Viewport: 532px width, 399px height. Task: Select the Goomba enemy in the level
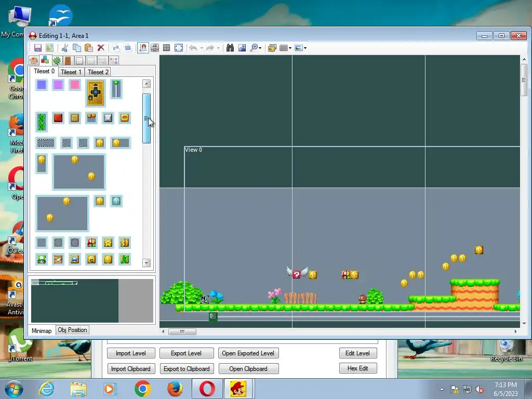362,299
